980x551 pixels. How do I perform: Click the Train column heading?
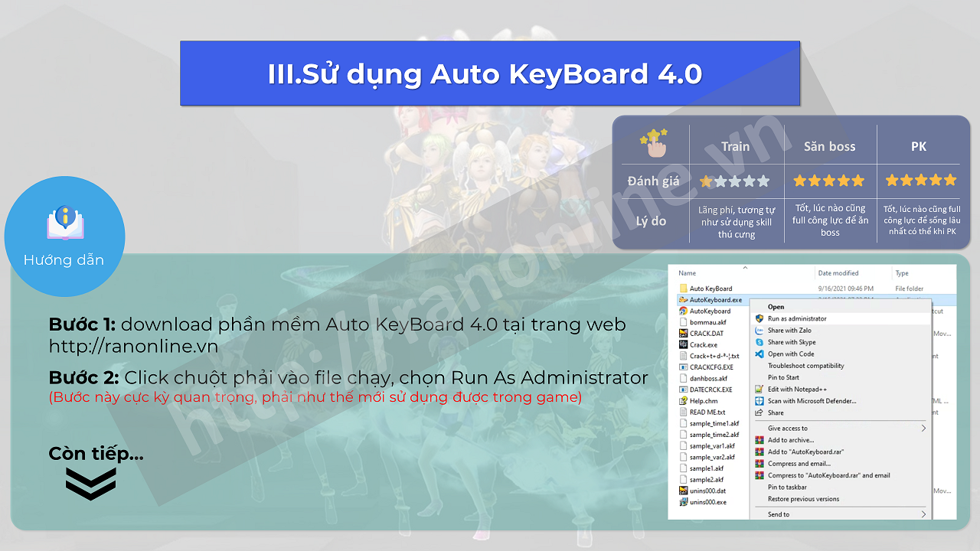coord(735,146)
